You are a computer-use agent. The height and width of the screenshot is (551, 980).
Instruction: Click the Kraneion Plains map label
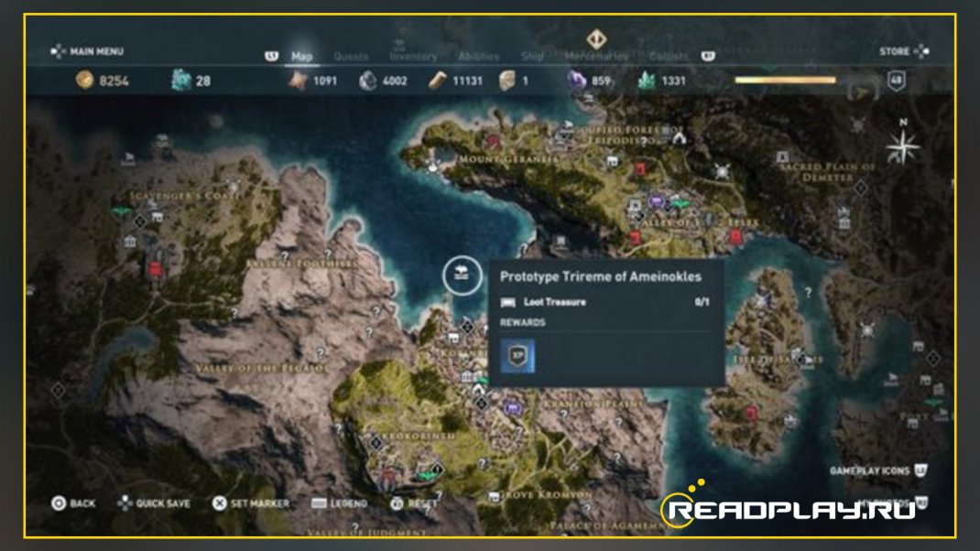coord(593,405)
